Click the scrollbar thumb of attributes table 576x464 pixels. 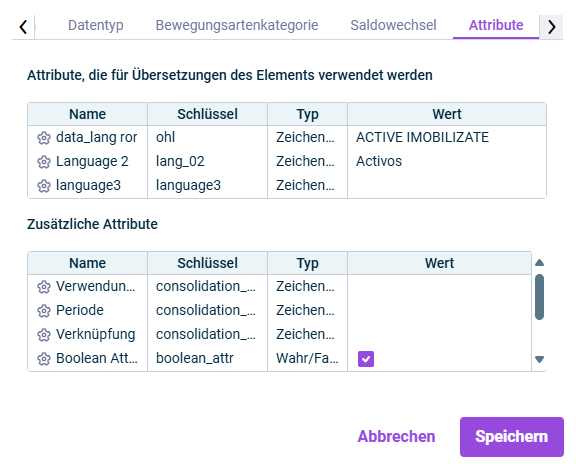pos(539,297)
